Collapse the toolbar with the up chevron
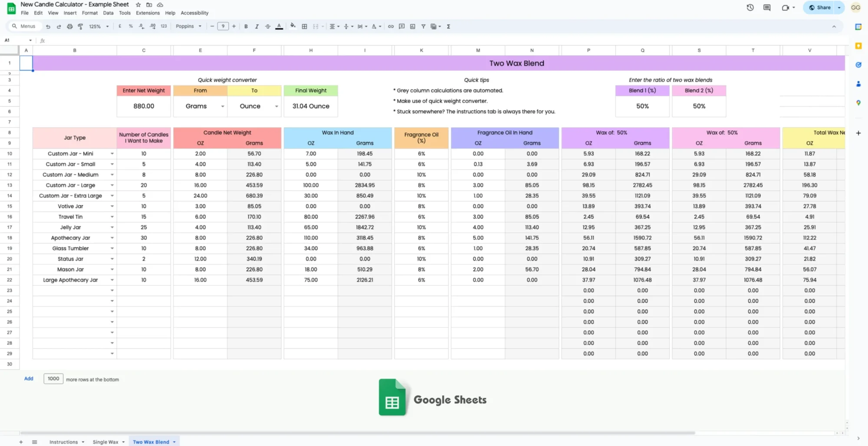Image resolution: width=868 pixels, height=446 pixels. point(834,26)
